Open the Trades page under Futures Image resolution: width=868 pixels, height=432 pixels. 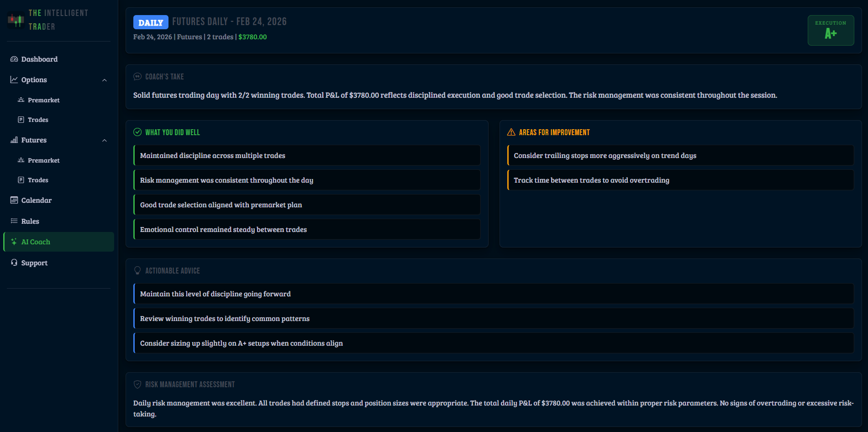pyautogui.click(x=38, y=179)
